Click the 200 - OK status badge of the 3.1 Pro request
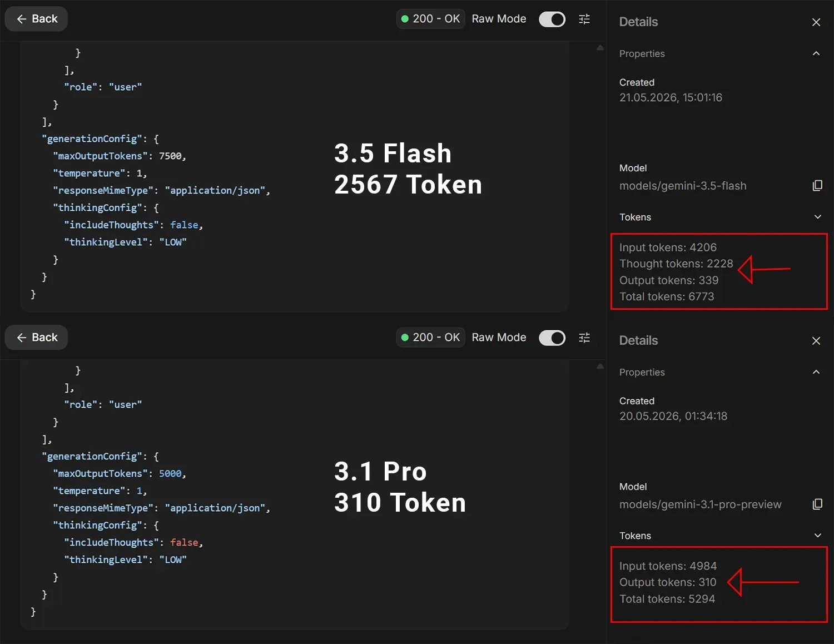The height and width of the screenshot is (644, 834). pos(430,338)
